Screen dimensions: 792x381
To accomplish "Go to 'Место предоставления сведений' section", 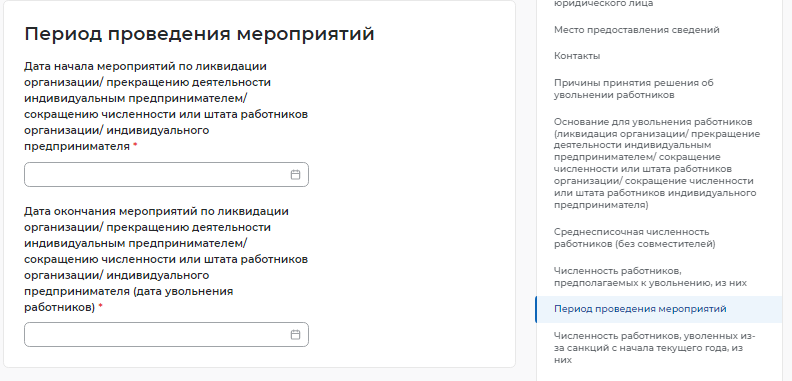I will (636, 30).
